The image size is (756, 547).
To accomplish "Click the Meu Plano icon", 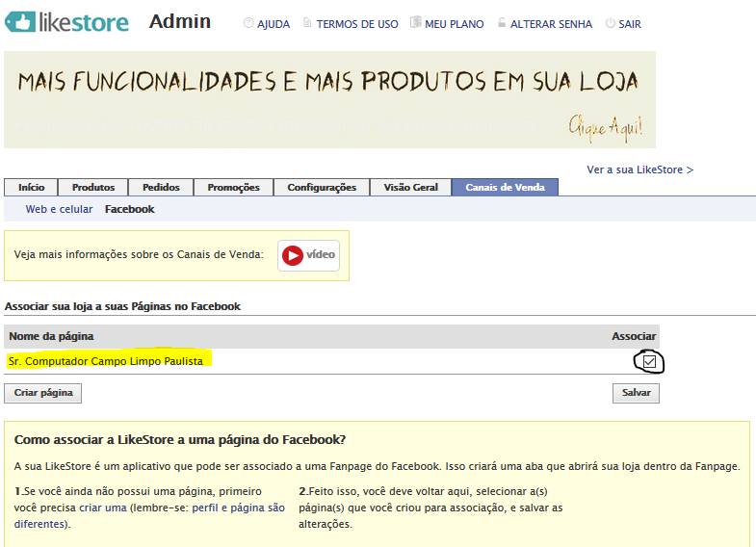I will coord(415,23).
